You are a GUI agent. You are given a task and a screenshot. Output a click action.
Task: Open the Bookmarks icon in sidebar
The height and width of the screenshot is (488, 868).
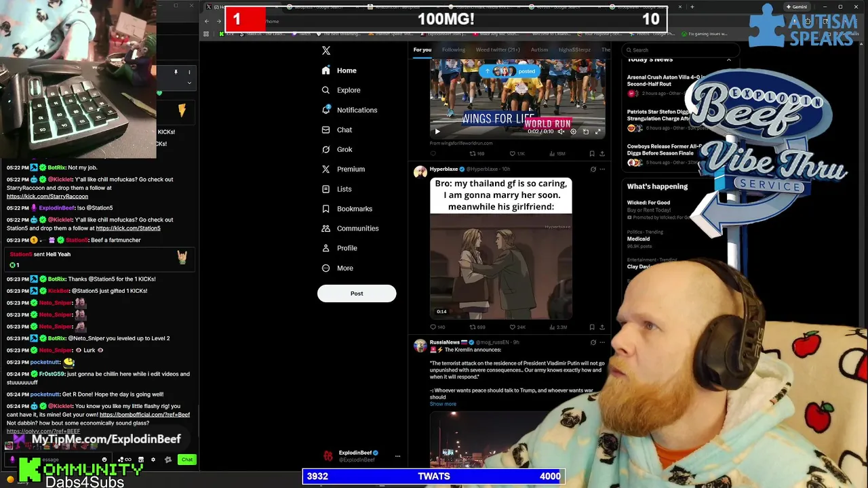point(326,209)
